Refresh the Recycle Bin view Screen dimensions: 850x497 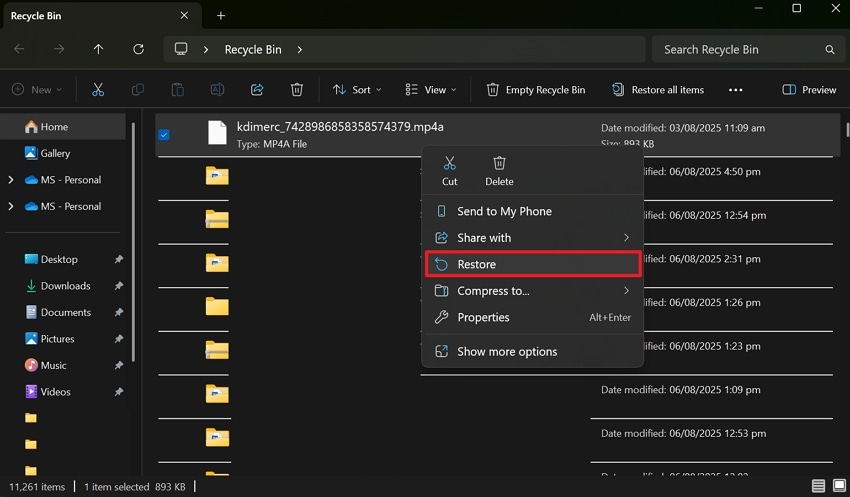click(138, 49)
